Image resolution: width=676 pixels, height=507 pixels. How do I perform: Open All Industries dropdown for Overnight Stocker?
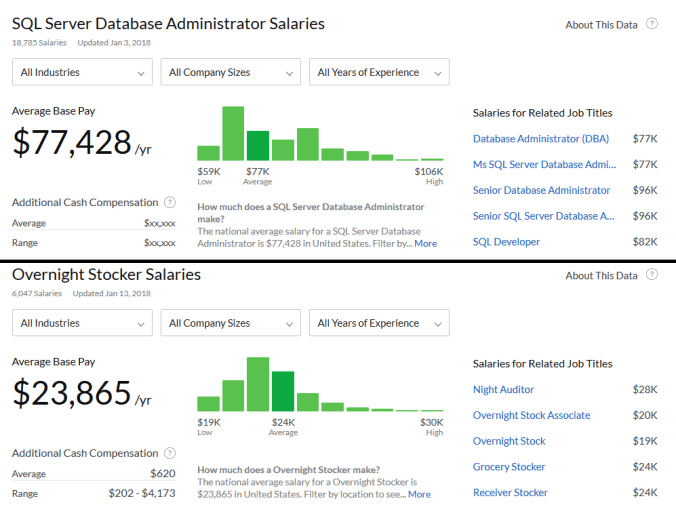tap(82, 323)
